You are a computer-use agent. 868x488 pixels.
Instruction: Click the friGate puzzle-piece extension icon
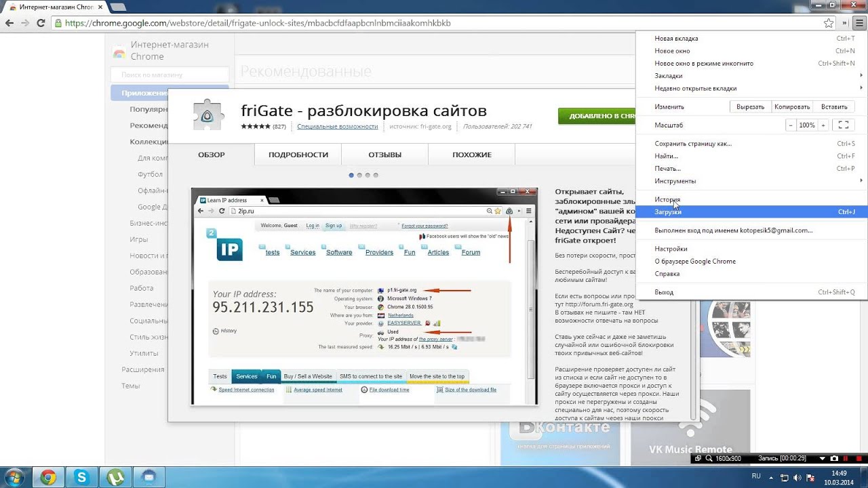pos(208,115)
